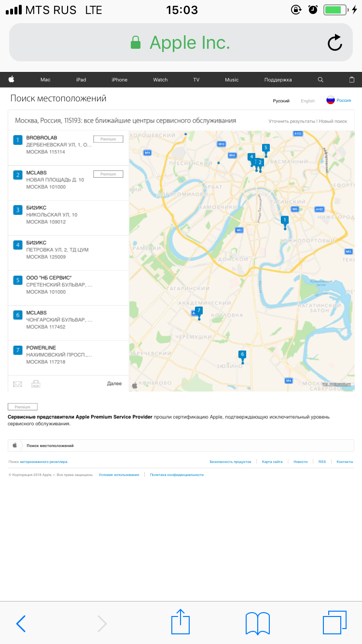Screen dimensions: 362x644
Task: Show Safari open tabs
Action: [x=334, y=623]
